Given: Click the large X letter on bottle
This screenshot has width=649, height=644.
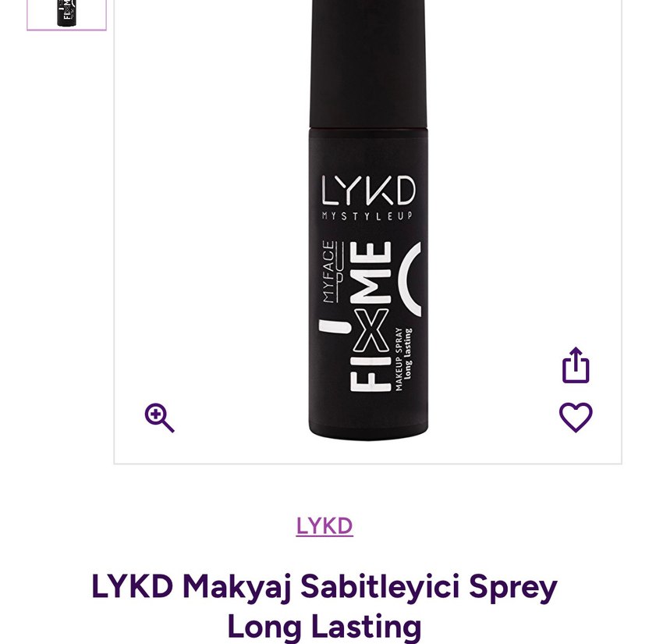Looking at the screenshot, I should pos(371,330).
